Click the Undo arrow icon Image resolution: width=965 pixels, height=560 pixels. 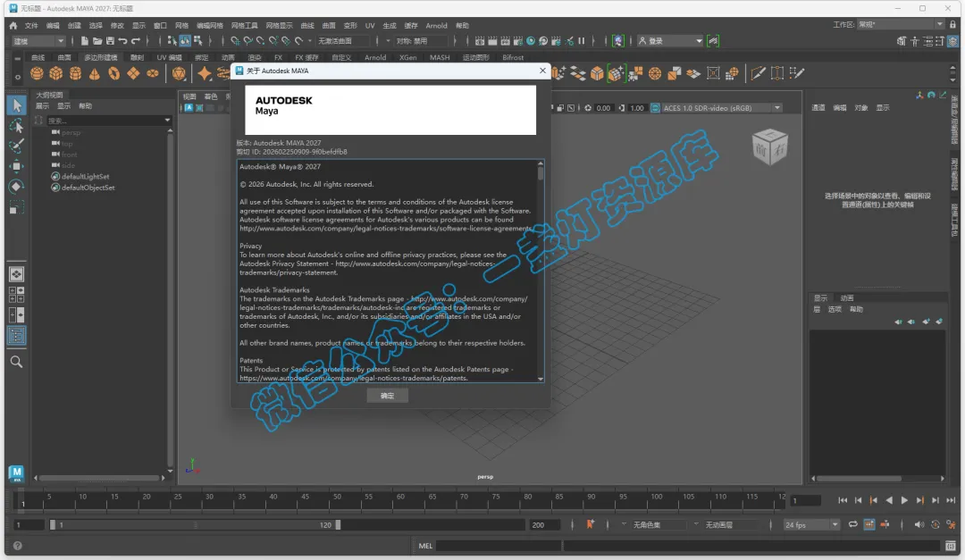coord(123,41)
